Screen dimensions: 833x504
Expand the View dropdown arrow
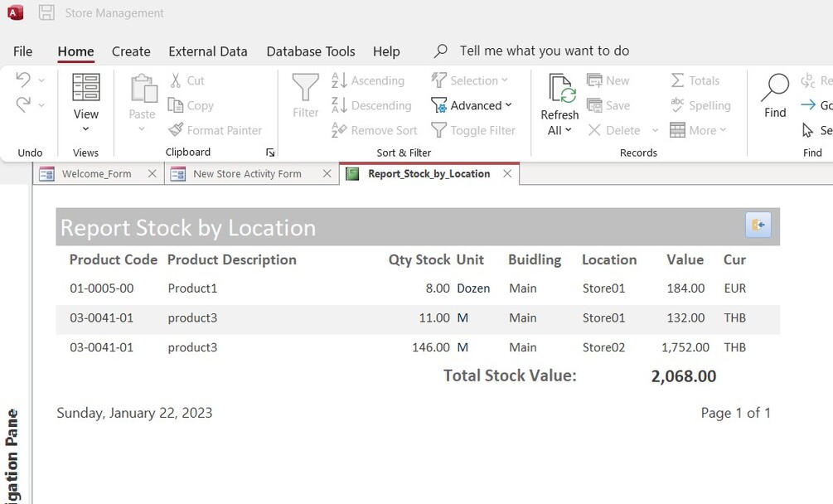tap(86, 129)
